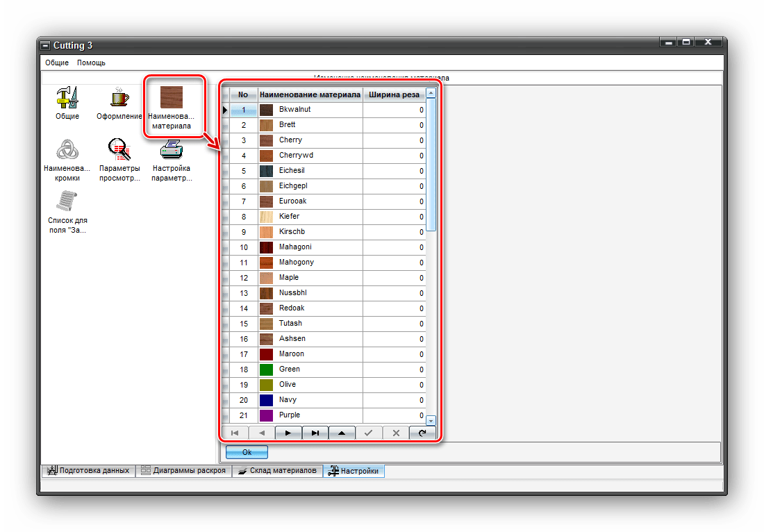Select the Cherry material name

click(290, 140)
